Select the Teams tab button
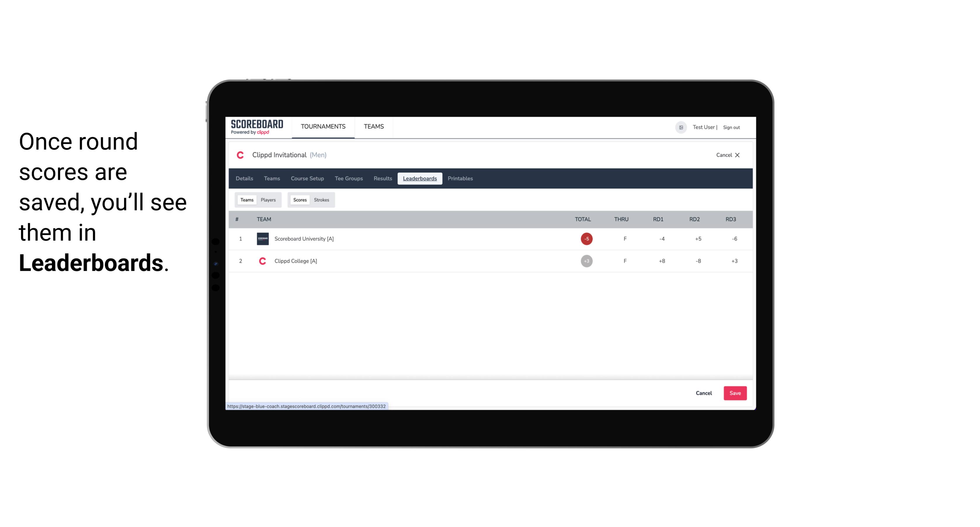Screen dimensions: 980x527 [246, 200]
